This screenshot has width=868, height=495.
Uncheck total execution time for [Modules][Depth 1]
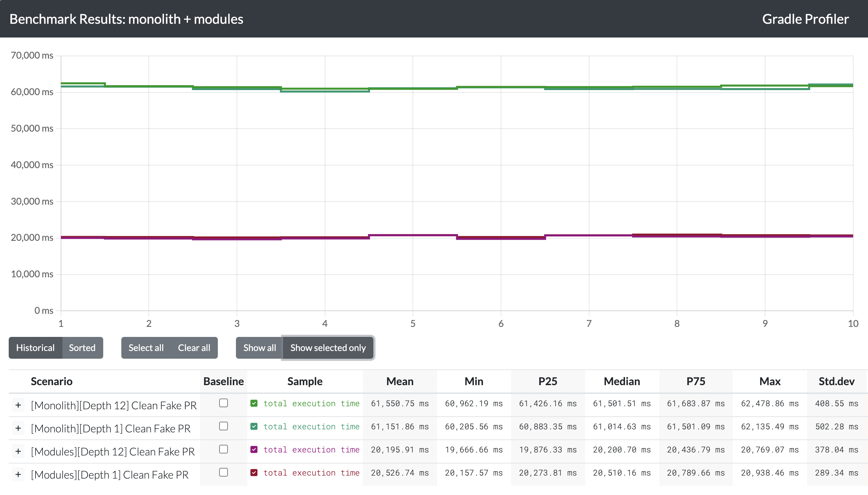254,473
